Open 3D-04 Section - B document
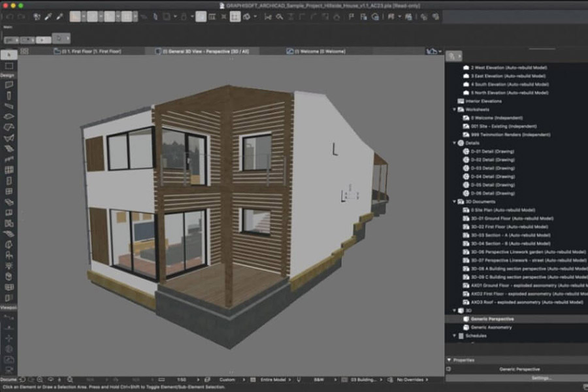 (x=510, y=244)
